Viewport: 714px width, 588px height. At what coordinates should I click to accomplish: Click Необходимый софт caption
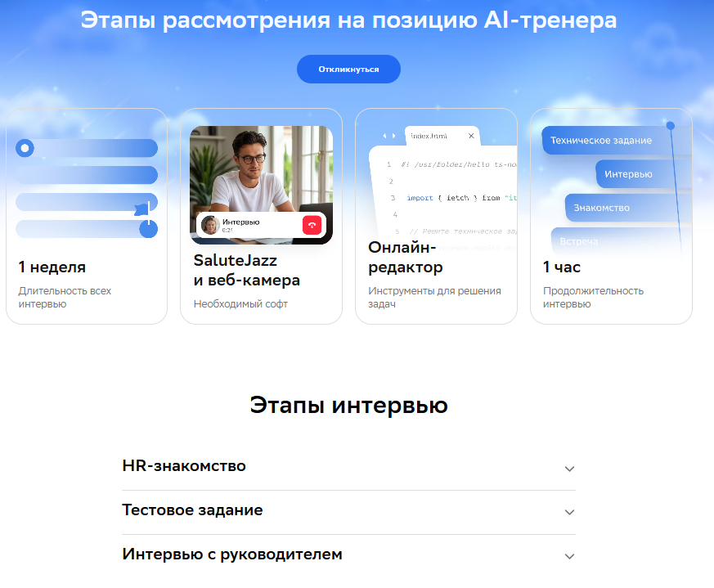[x=240, y=303]
